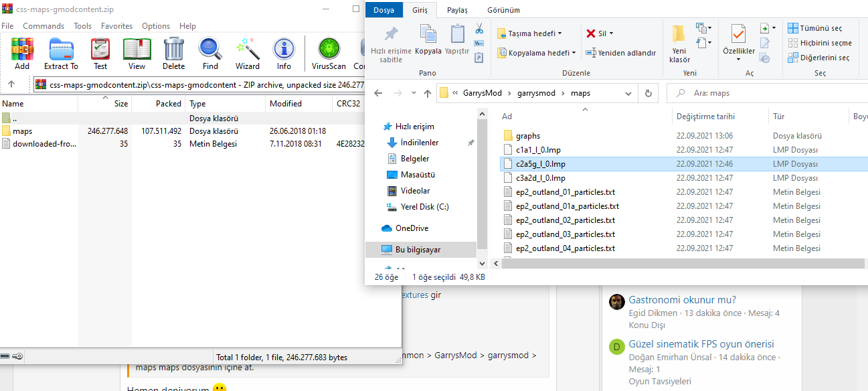Open the Options menu in WinRAR
Image resolution: width=868 pixels, height=391 pixels.
[156, 25]
